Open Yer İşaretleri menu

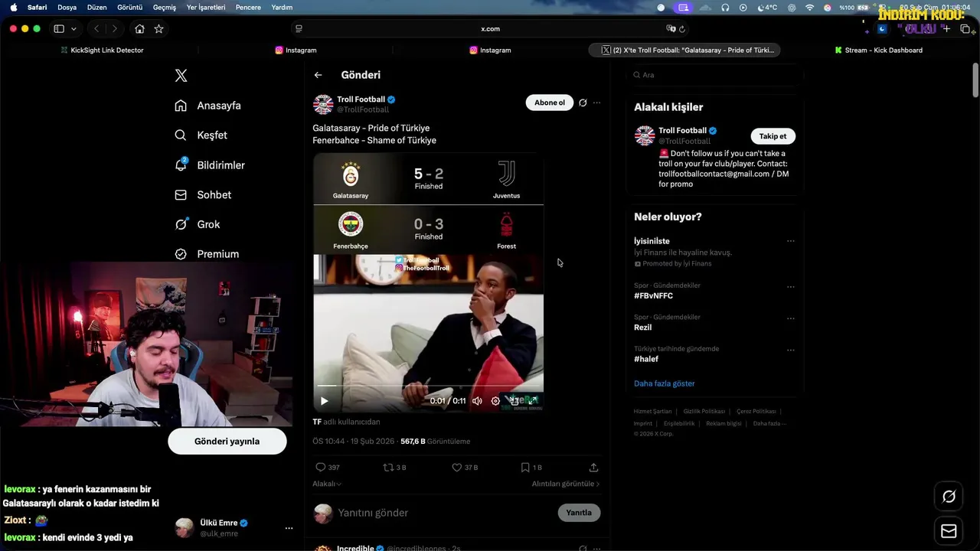point(206,7)
